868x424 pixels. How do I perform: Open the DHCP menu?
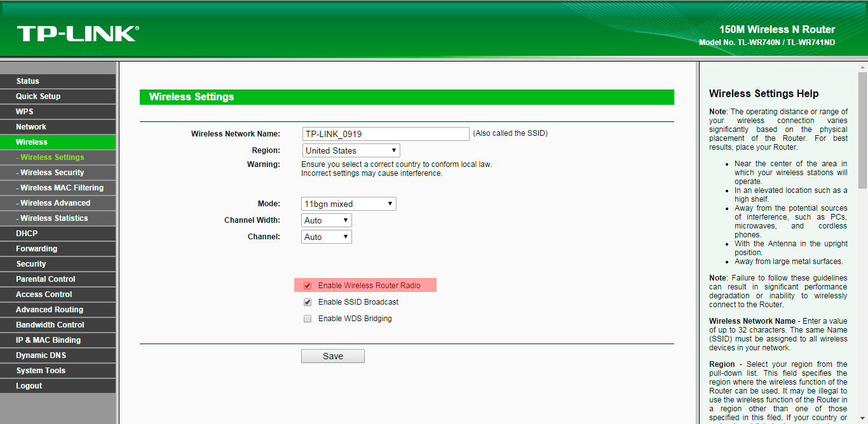tap(58, 234)
